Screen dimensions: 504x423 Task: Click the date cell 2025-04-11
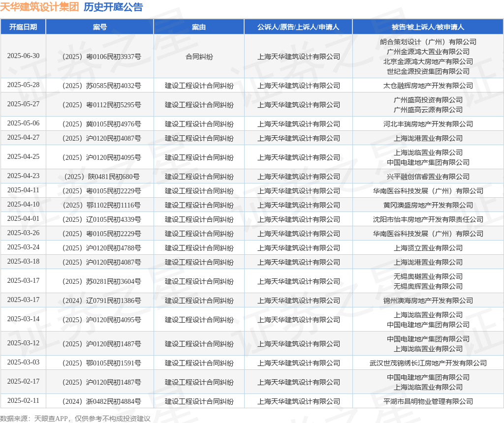point(23,190)
